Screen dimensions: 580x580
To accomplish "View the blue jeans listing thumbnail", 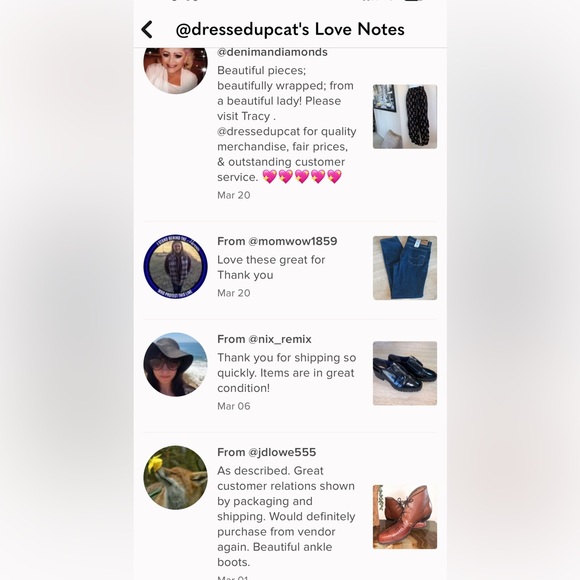I will tap(405, 268).
